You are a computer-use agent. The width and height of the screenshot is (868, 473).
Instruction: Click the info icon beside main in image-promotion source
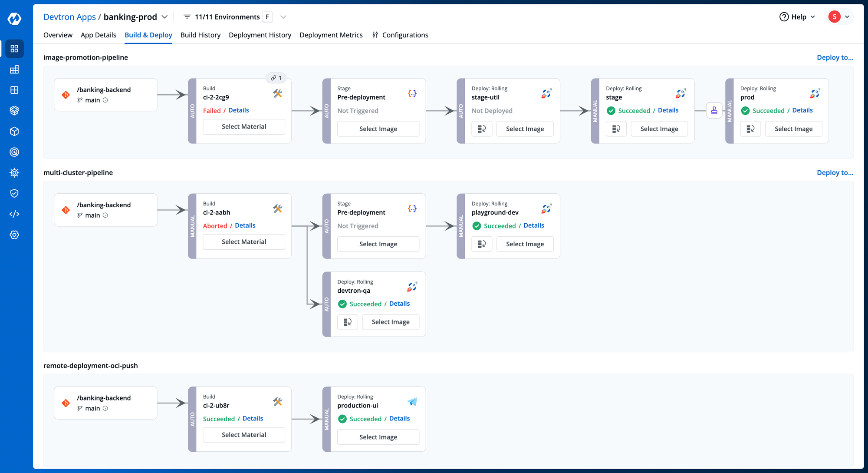105,100
